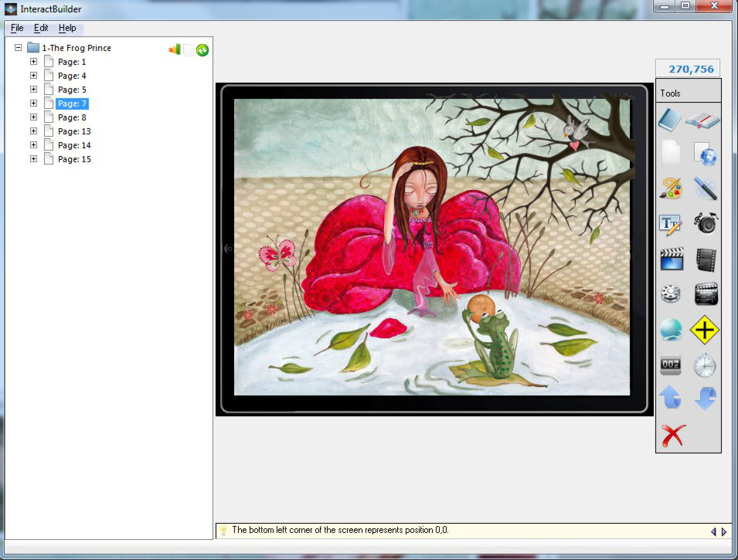Click the teal sphere tool icon
738x560 pixels.
(672, 329)
